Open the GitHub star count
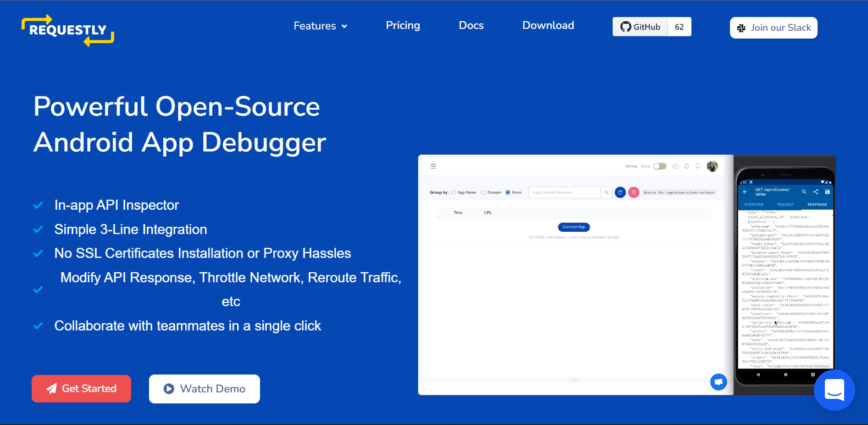Image resolution: width=868 pixels, height=425 pixels. 680,27
